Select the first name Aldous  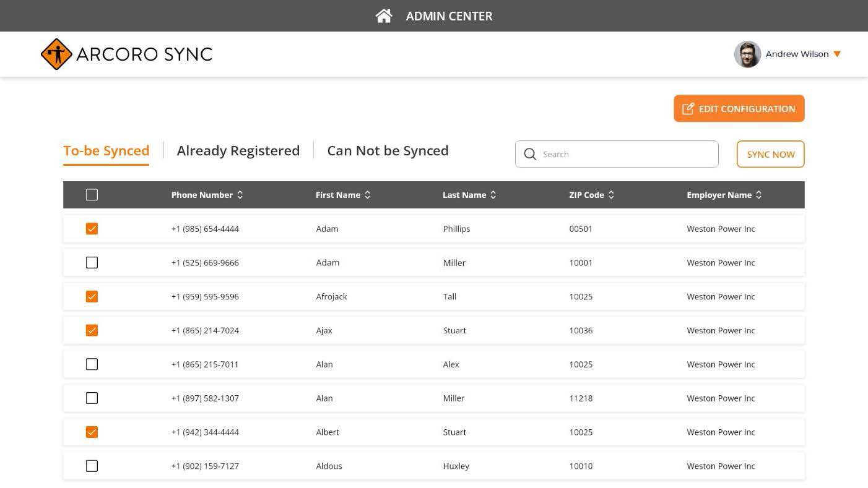[329, 466]
